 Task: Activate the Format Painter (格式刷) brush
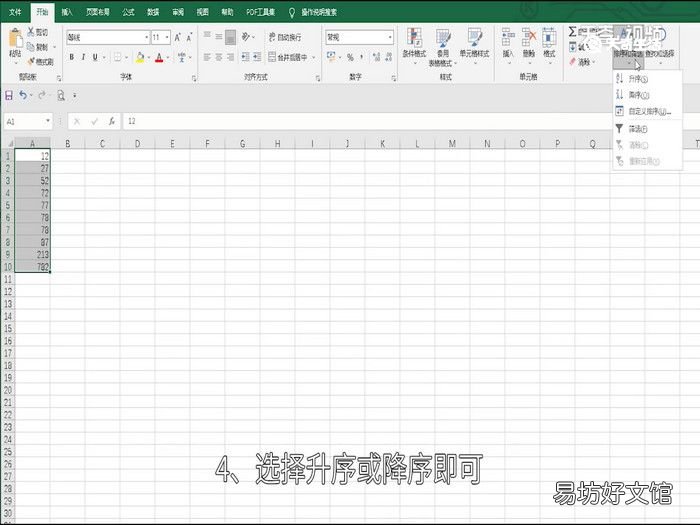point(31,61)
